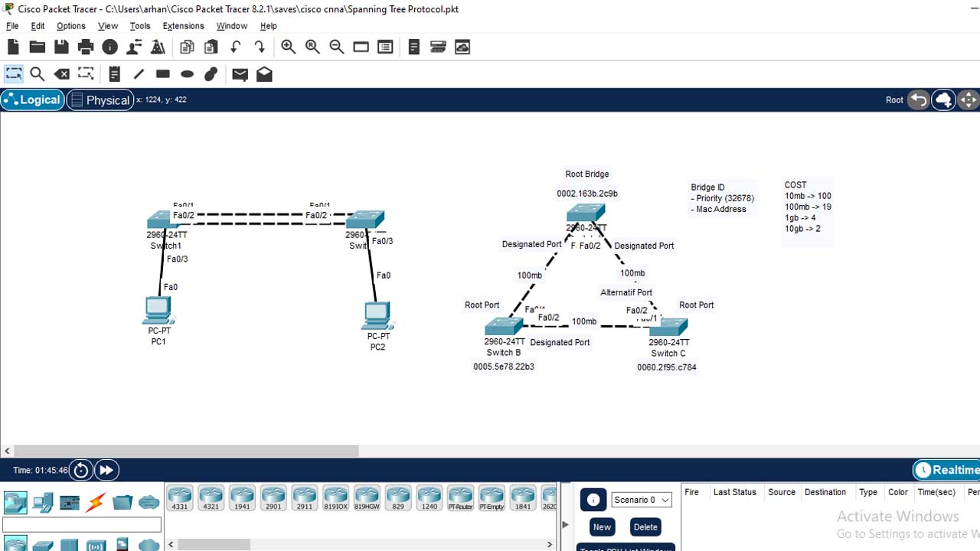Expand the PDU list panel arrow
The height and width of the screenshot is (551, 980).
tap(566, 524)
